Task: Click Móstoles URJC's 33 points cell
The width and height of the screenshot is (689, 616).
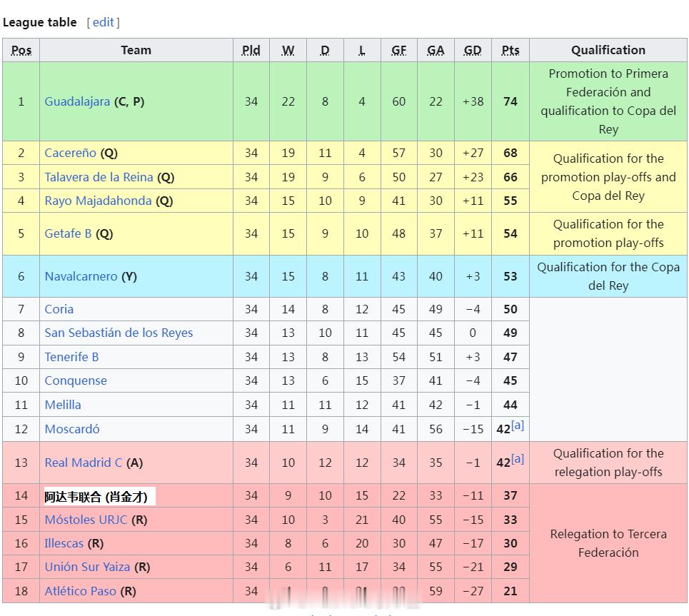Action: (511, 520)
